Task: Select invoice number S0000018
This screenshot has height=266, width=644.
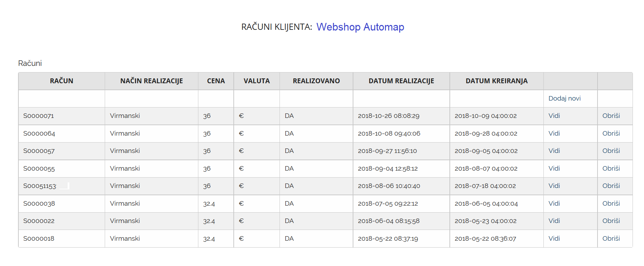Action: tap(39, 239)
